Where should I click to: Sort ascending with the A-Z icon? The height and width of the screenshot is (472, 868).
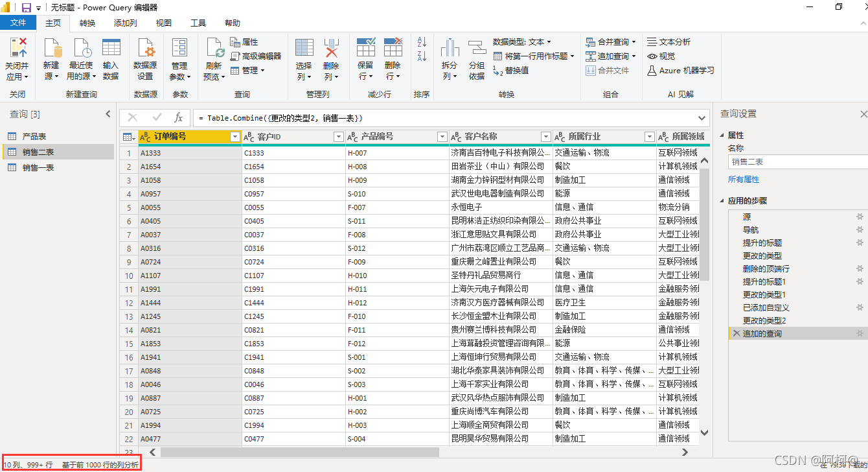(422, 42)
